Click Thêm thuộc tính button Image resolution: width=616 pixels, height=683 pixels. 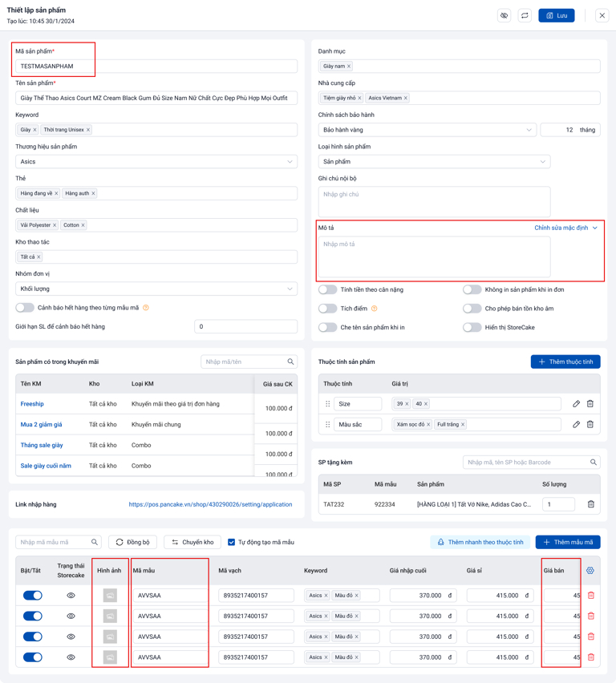tap(565, 362)
